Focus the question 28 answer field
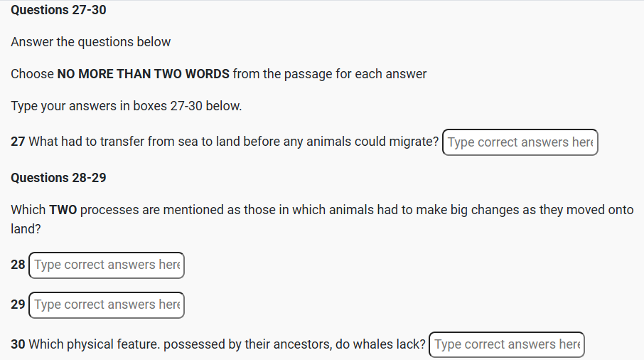Image resolution: width=644 pixels, height=360 pixels. pos(106,265)
